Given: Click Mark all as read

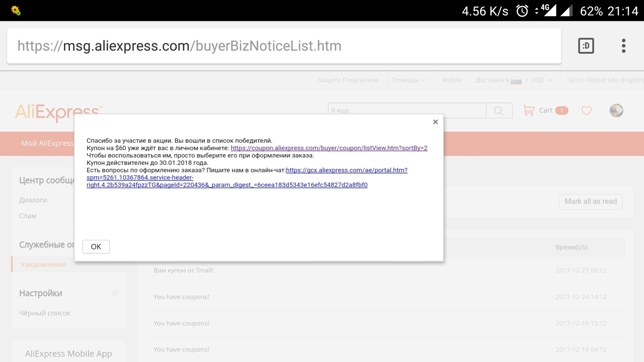Looking at the screenshot, I should pos(590,202).
